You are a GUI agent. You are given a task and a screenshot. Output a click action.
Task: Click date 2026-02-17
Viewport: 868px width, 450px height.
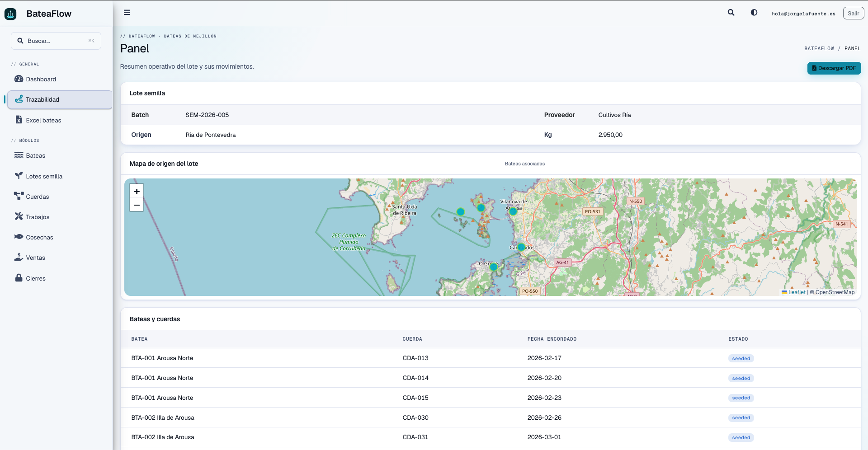coord(544,358)
